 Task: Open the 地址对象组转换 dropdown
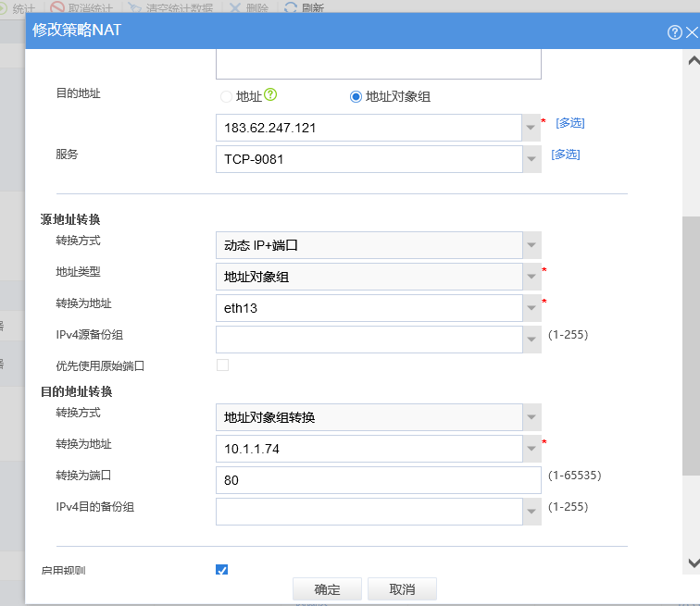point(531,417)
